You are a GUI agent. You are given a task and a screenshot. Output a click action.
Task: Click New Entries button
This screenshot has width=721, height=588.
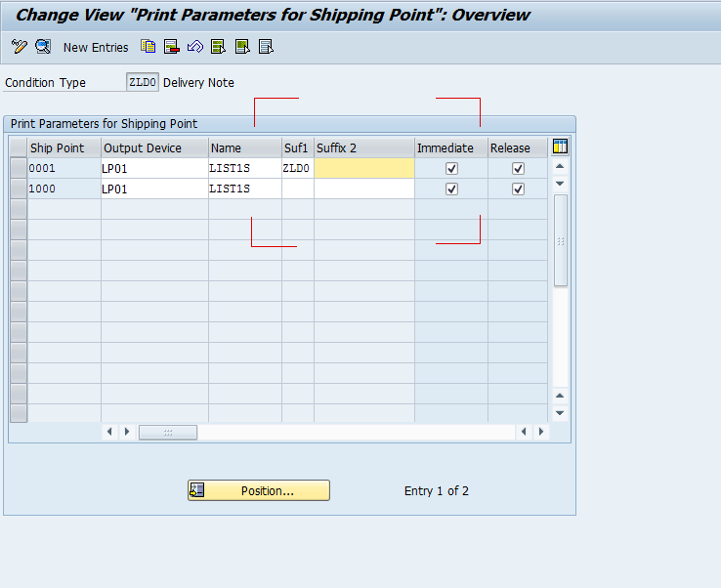(96, 47)
